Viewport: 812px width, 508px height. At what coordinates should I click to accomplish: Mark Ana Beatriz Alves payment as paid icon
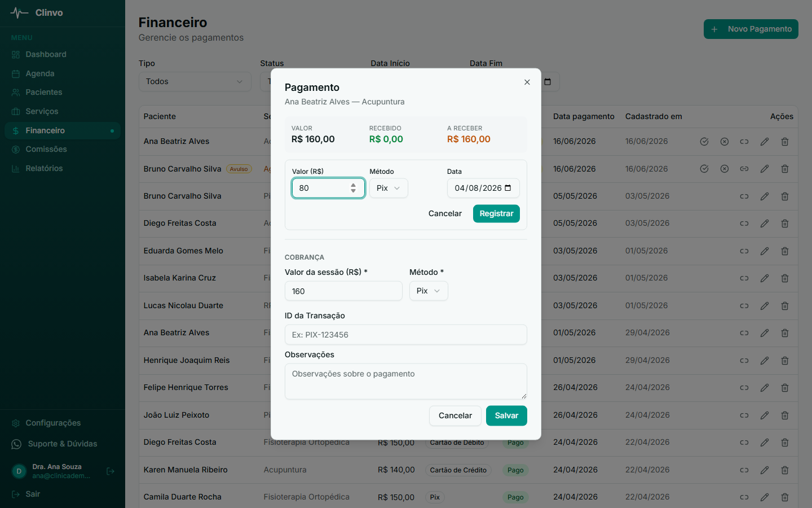click(x=704, y=142)
